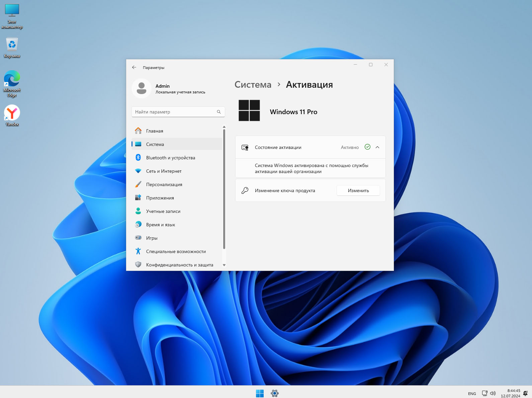The height and width of the screenshot is (398, 532).
Task: Open the clock and date in the taskbar
Action: [x=511, y=393]
